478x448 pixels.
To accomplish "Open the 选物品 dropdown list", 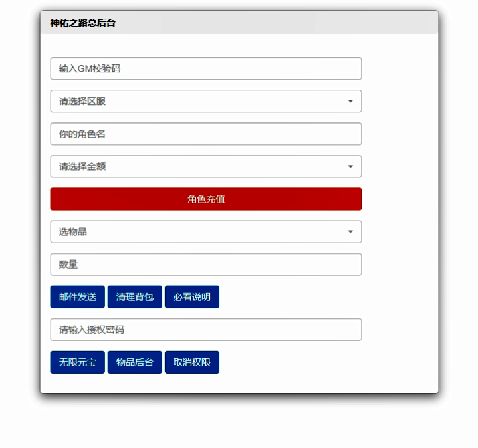I will [x=206, y=231].
